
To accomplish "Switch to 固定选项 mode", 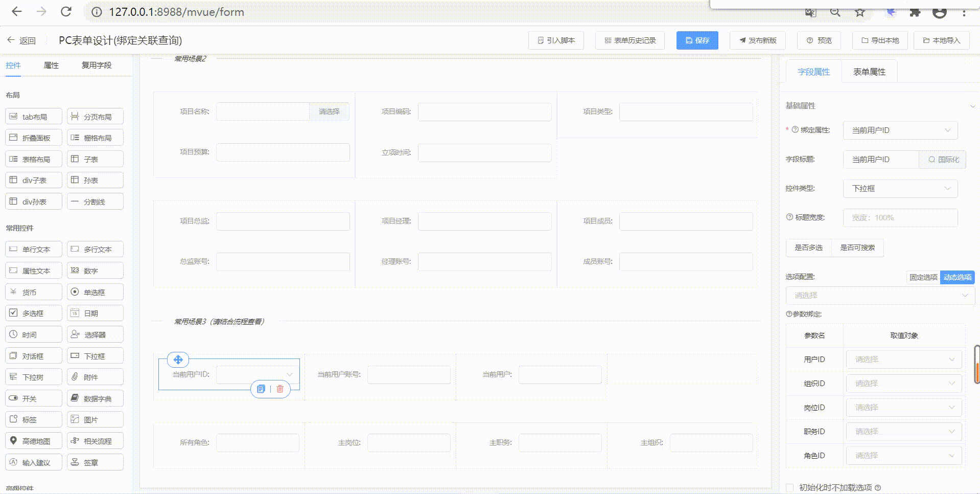I will click(923, 277).
